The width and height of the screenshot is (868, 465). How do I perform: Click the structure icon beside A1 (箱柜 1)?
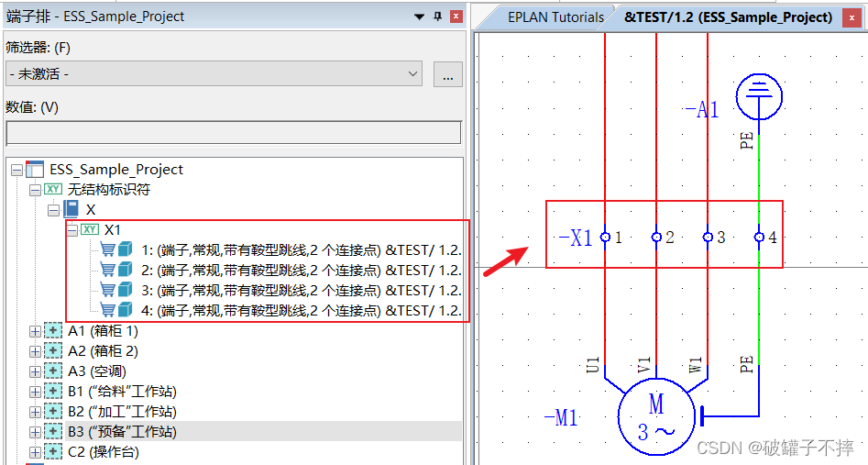point(53,331)
